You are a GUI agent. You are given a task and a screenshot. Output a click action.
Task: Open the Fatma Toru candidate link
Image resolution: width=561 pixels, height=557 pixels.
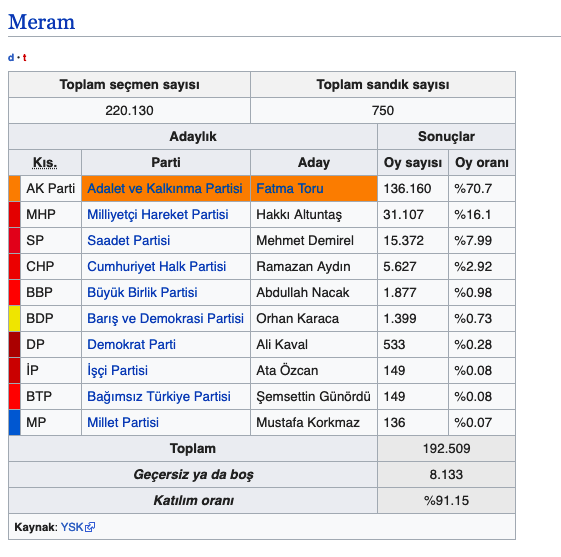[290, 189]
